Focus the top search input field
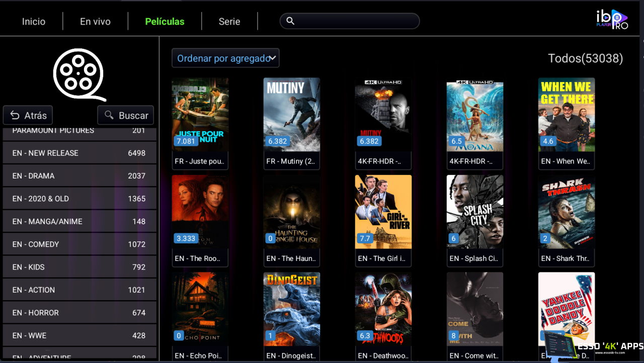The width and height of the screenshot is (644, 363). coord(350,21)
